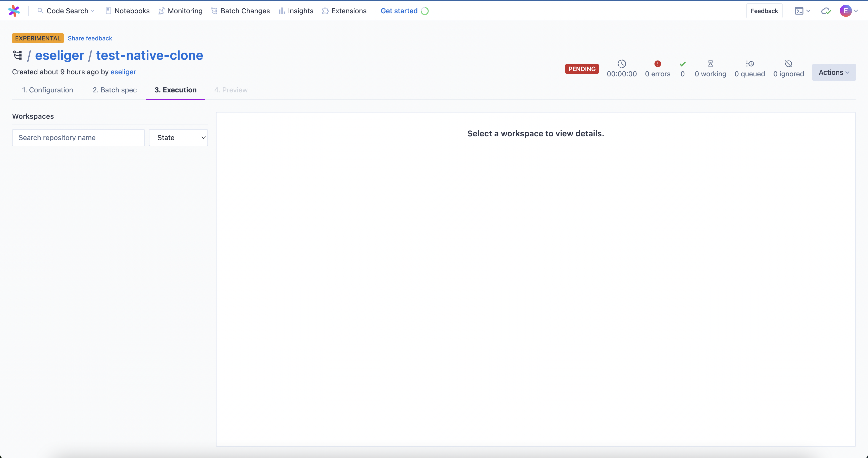Select the 3. Execution tab

coord(176,90)
